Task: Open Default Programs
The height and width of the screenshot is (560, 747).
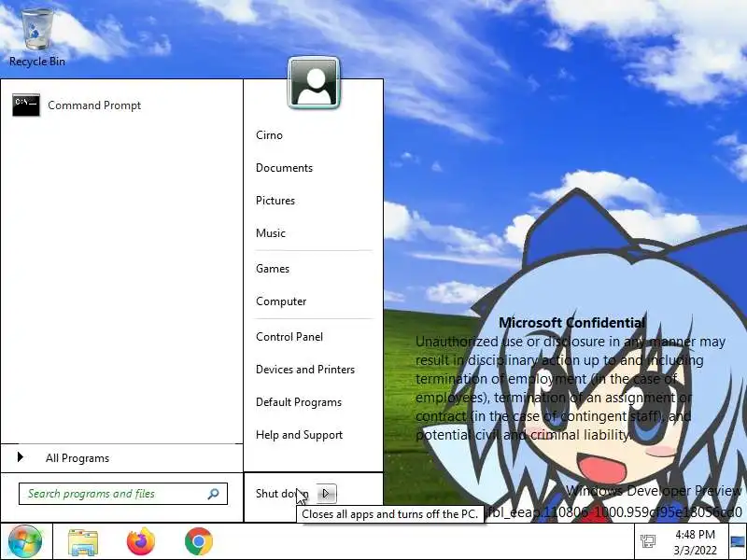Action: point(299,402)
